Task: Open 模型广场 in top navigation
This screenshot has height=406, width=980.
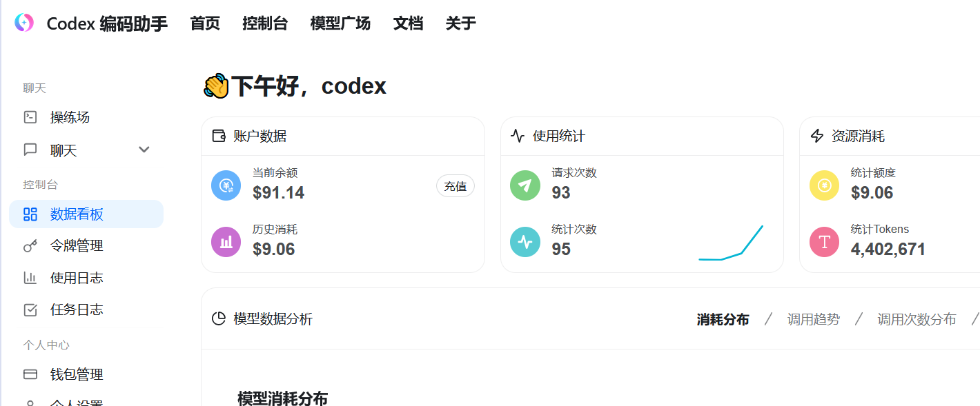Action: [x=340, y=23]
